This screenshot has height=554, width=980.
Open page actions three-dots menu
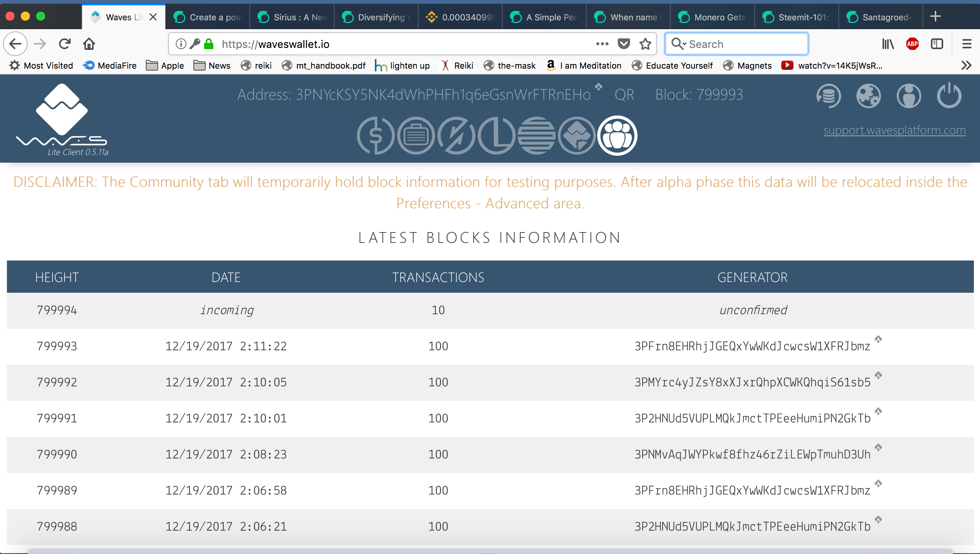click(x=602, y=44)
